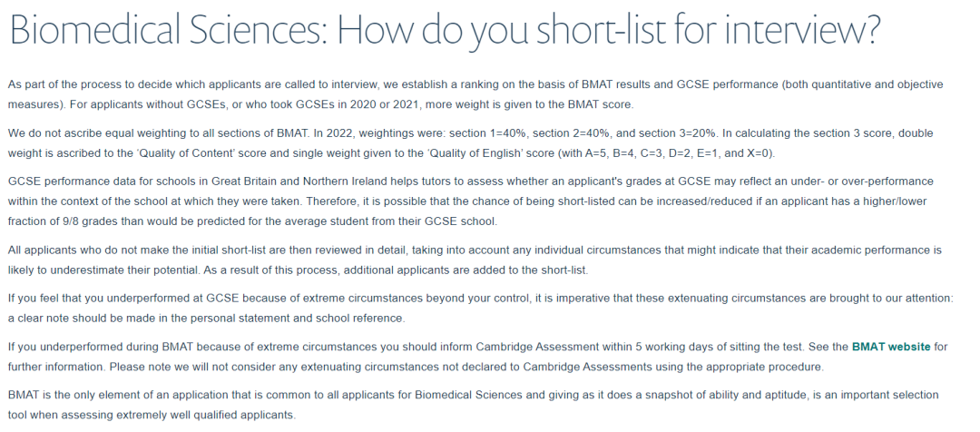Click the paragraph starting 'If you underperformed during BMAT'
This screenshot has height=432, width=980.
coord(477,357)
